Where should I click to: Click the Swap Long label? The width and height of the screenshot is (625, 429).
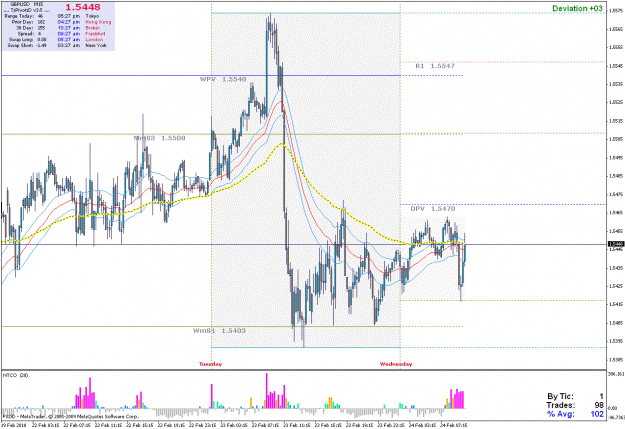[21, 40]
